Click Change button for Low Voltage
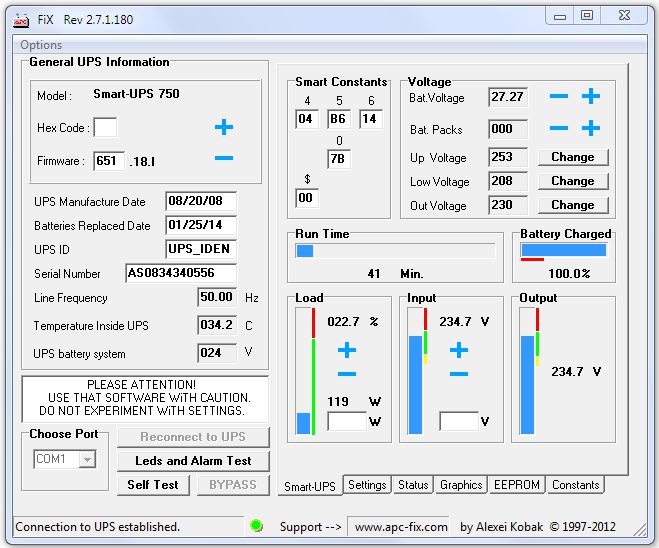659x548 pixels. click(x=572, y=181)
